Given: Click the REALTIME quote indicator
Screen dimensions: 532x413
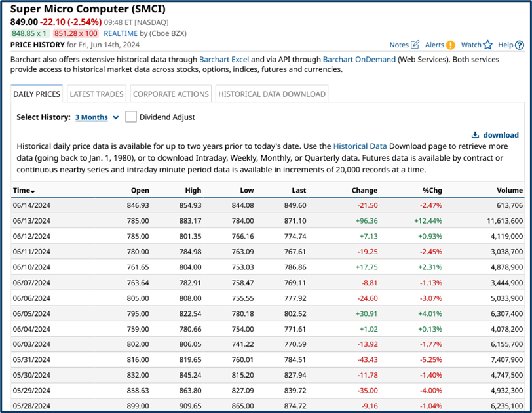Looking at the screenshot, I should pos(121,32).
